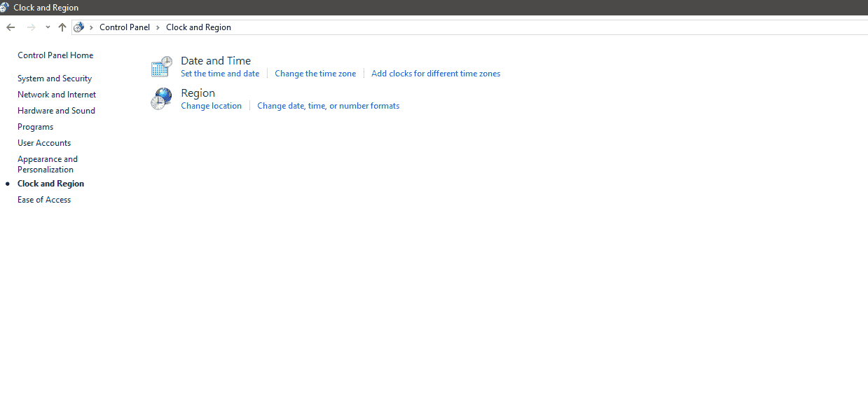868x415 pixels.
Task: Open Hardware and Sound category
Action: click(56, 111)
